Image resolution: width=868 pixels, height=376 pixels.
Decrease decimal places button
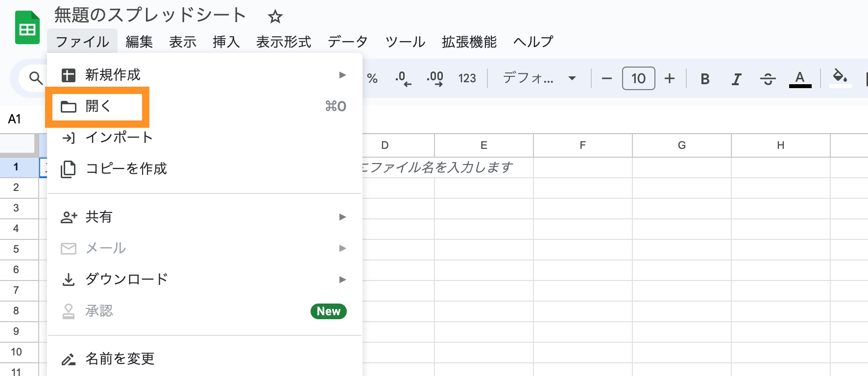tap(403, 78)
